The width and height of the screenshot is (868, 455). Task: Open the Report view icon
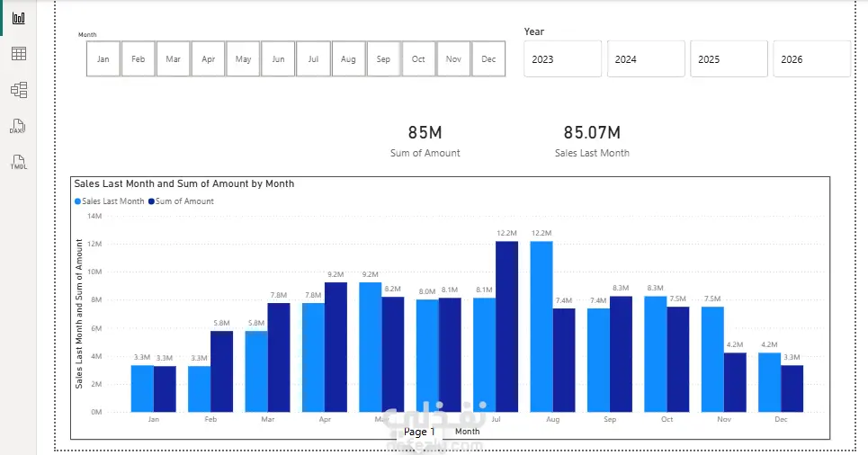(18, 18)
